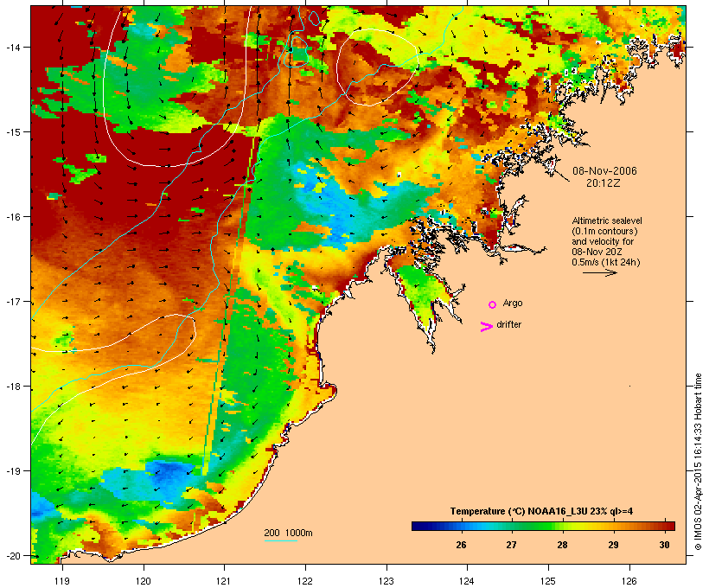
Task: Click the '-20' latitude axis label
Action: click(x=12, y=556)
